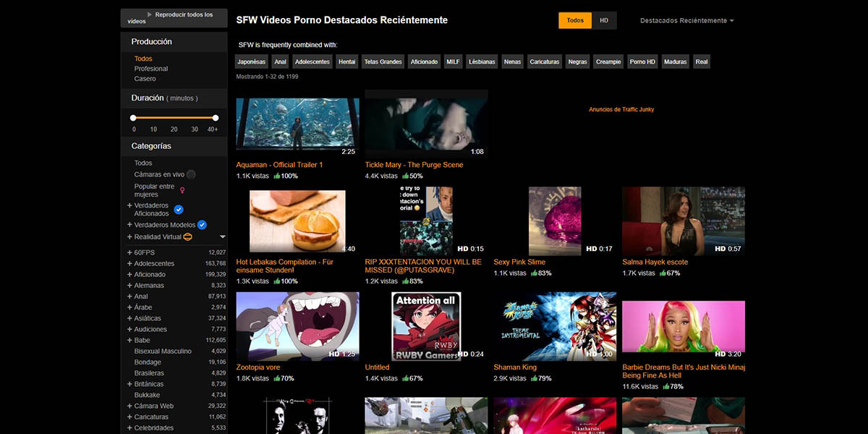Click the Real tag
The image size is (868, 434).
pos(702,61)
